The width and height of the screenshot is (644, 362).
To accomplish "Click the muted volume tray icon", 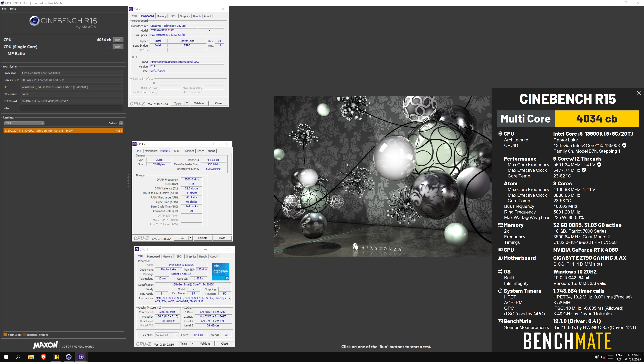I will (x=603, y=357).
